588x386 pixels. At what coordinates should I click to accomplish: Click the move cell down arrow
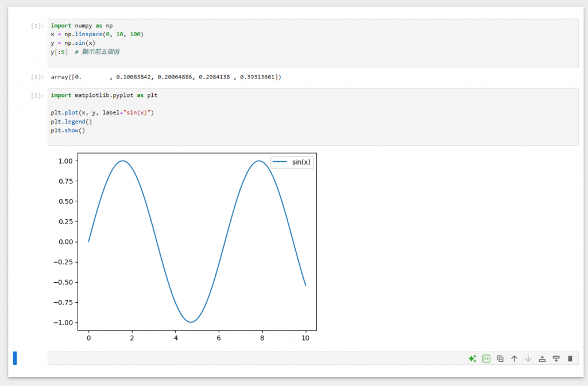[x=528, y=358]
